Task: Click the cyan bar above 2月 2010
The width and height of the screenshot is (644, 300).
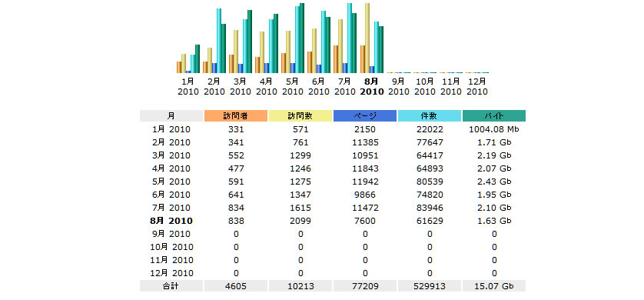Action: [x=219, y=41]
